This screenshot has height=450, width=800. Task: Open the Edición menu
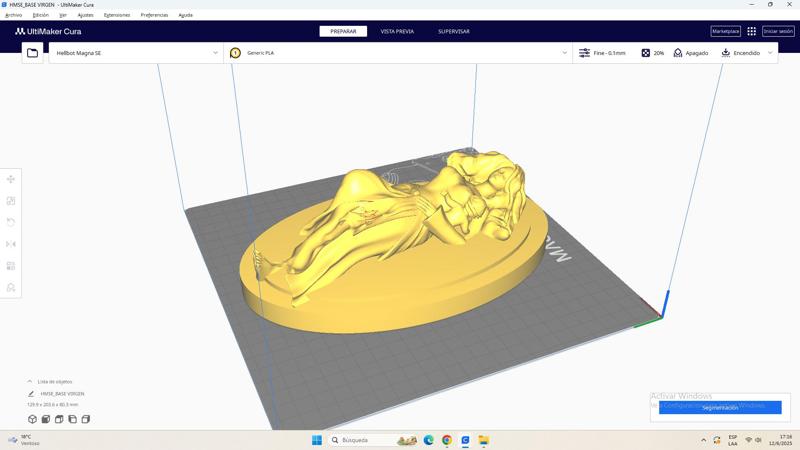point(41,15)
